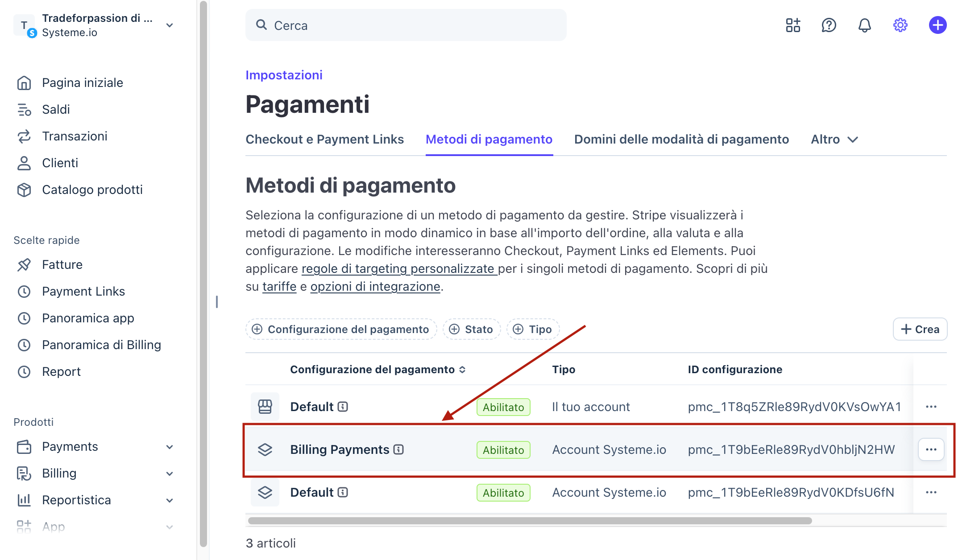
Task: Go to Transazioni in the sidebar
Action: [x=75, y=136]
